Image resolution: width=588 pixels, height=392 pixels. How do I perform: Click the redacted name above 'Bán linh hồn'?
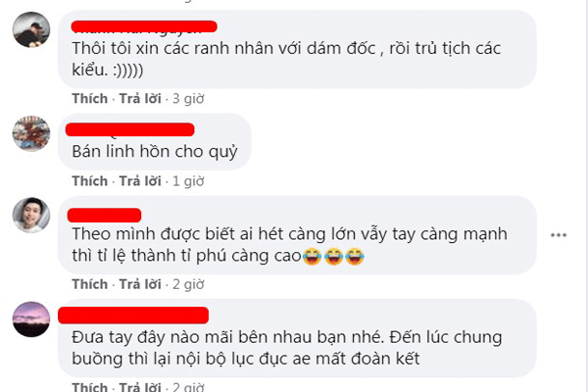click(x=129, y=129)
